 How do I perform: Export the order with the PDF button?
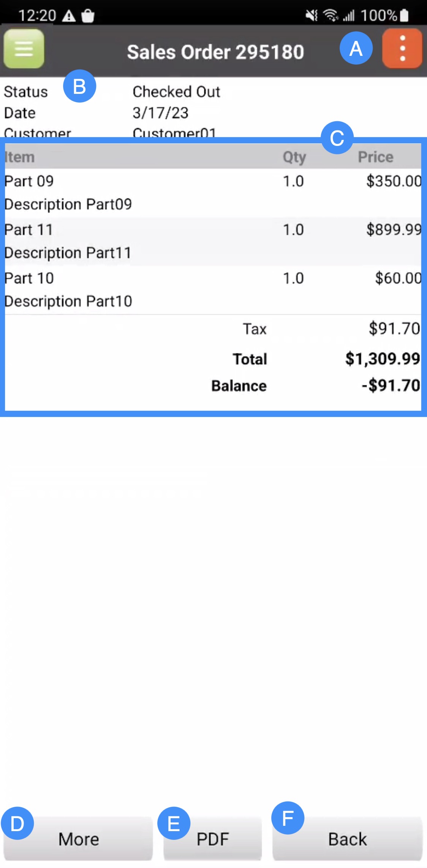coord(212,839)
